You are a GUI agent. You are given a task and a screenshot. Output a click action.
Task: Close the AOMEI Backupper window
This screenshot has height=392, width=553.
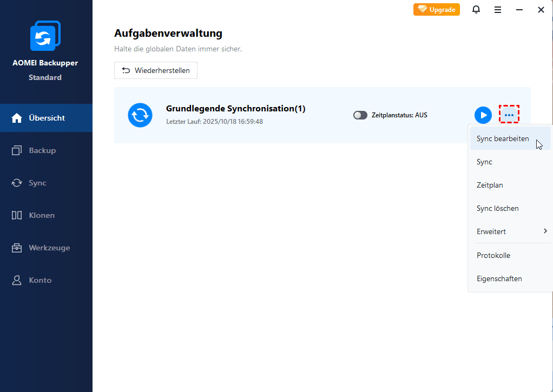pyautogui.click(x=541, y=10)
